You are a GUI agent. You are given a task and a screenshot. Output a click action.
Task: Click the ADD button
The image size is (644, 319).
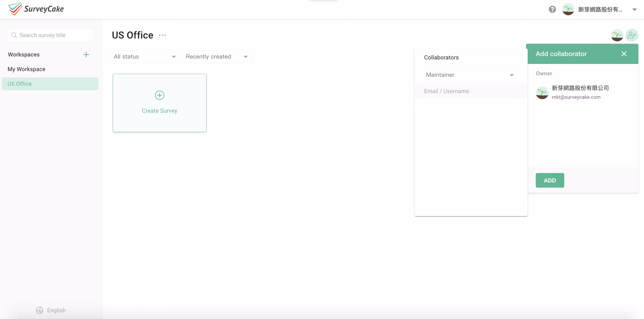550,180
